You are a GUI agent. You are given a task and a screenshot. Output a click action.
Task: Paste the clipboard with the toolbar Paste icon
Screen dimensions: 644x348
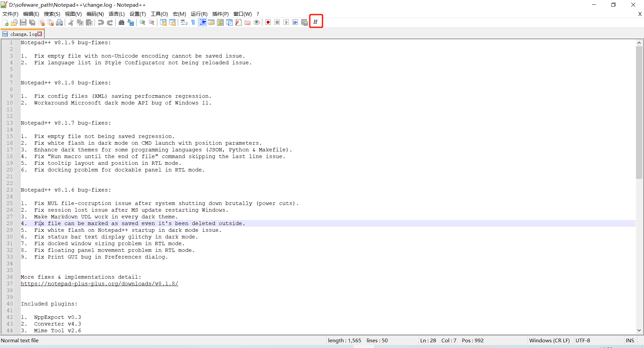point(89,22)
